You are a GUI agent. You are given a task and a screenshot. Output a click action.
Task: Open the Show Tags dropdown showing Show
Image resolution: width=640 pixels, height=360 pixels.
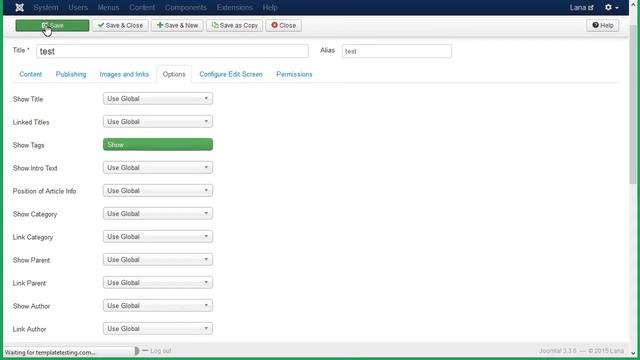point(158,144)
